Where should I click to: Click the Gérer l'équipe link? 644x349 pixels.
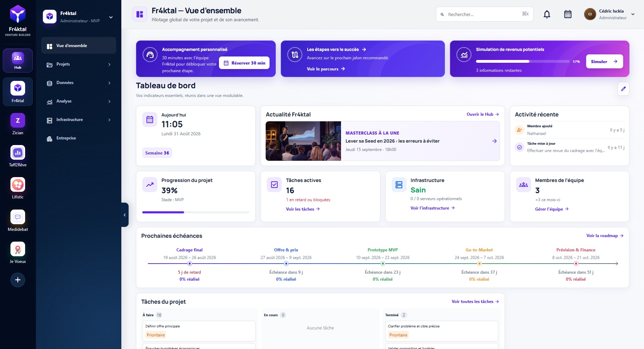(x=552, y=209)
